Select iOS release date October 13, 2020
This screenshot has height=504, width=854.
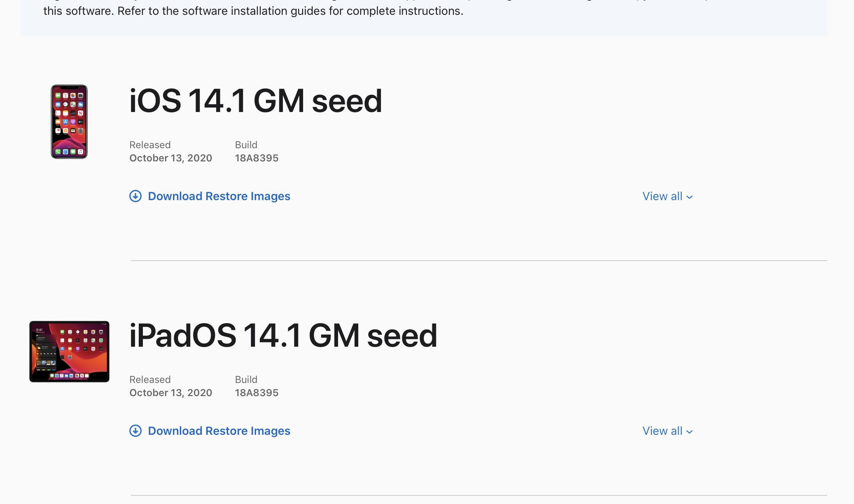coord(171,158)
